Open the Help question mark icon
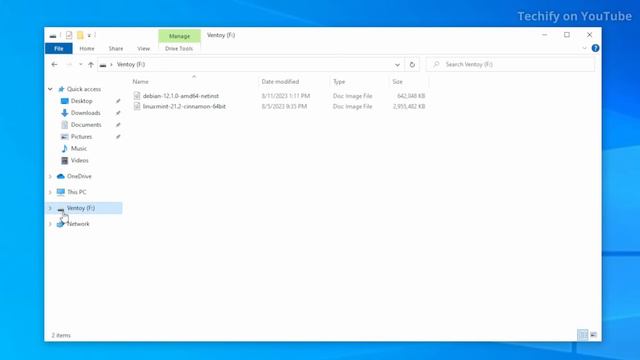Screen dimensions: 640x360 coord(595,48)
